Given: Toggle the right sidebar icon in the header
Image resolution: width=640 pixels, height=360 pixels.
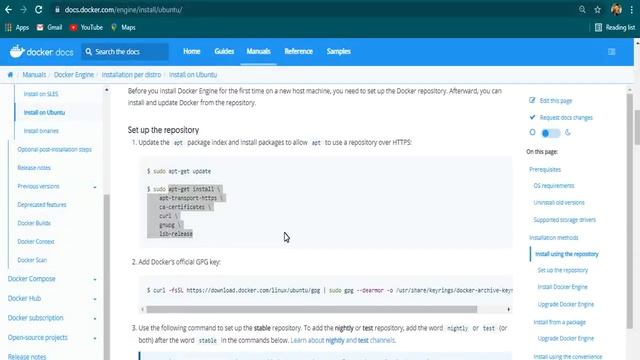Looking at the screenshot, I should click(611, 51).
